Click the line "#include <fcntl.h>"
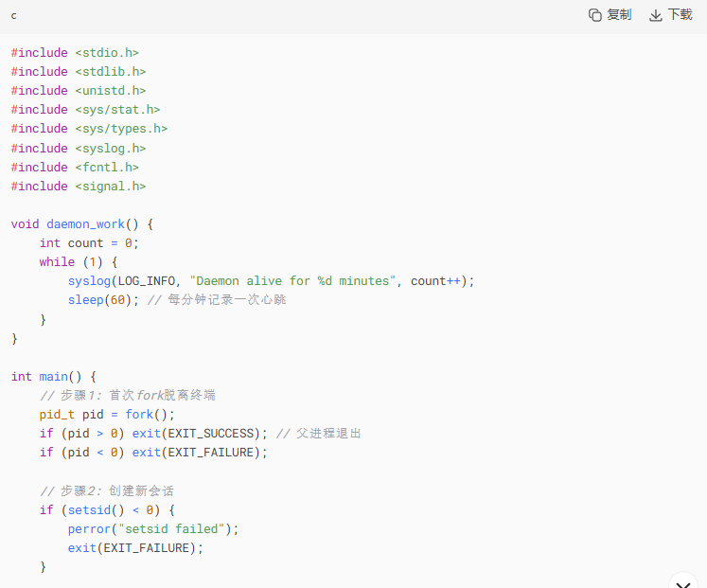The image size is (707, 588). [75, 168]
